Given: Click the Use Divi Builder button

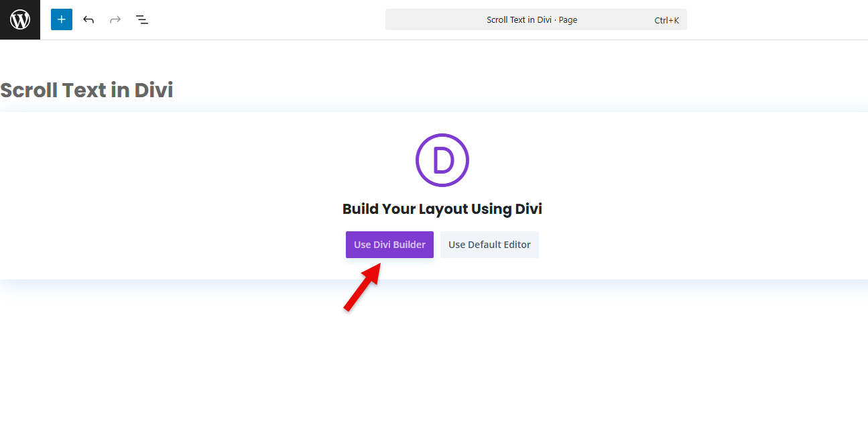Looking at the screenshot, I should click(389, 245).
